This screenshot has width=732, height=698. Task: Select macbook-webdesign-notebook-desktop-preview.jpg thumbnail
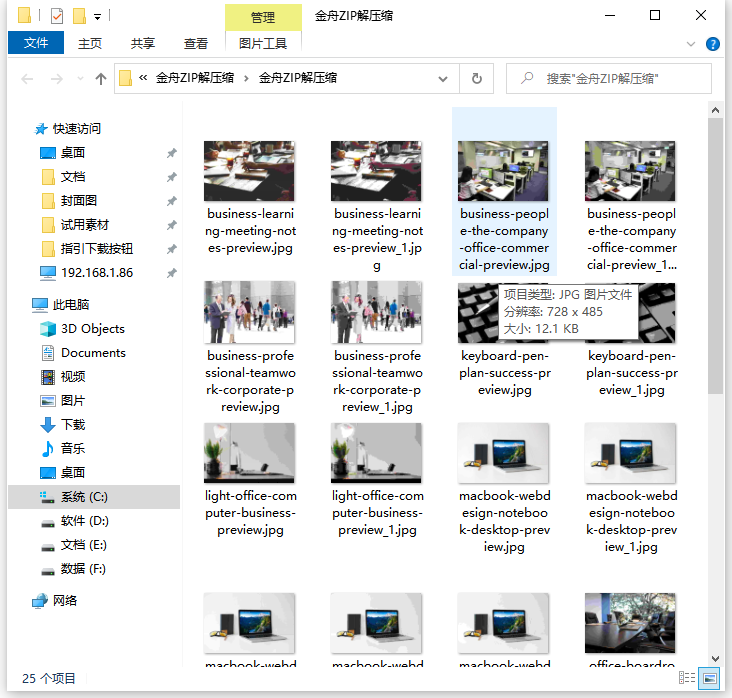tap(503, 453)
